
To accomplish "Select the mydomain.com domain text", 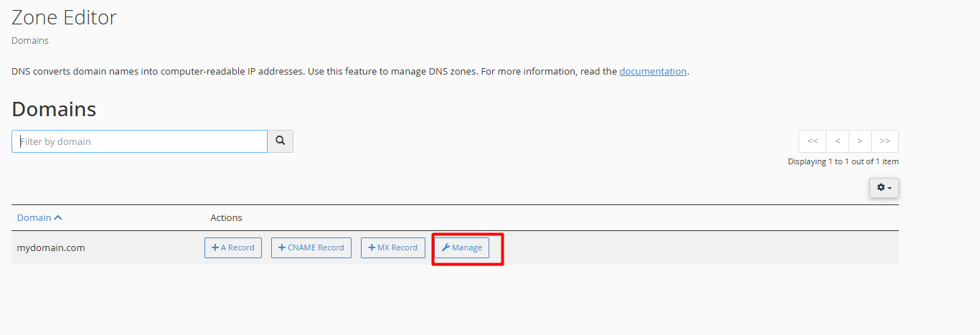I will pyautogui.click(x=51, y=247).
